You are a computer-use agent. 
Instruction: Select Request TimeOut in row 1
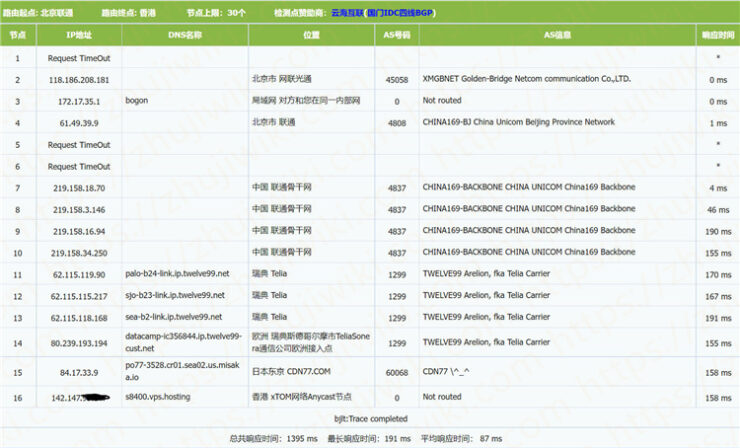tap(79, 58)
